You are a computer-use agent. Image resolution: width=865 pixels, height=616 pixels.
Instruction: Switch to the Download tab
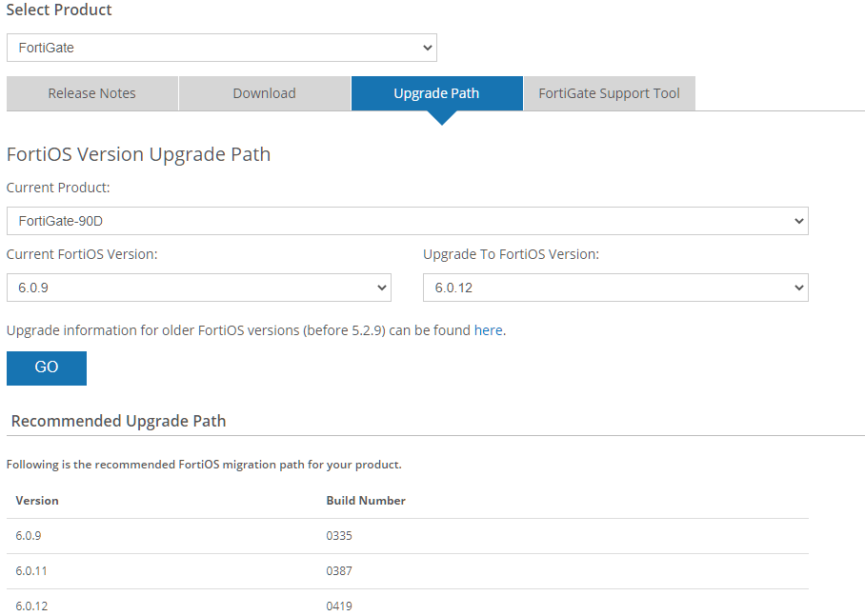point(264,93)
